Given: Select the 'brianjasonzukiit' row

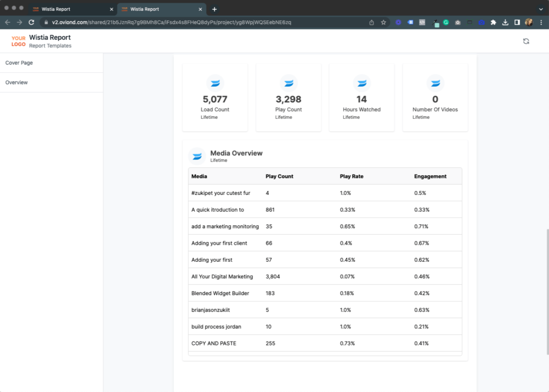Looking at the screenshot, I should (x=325, y=310).
